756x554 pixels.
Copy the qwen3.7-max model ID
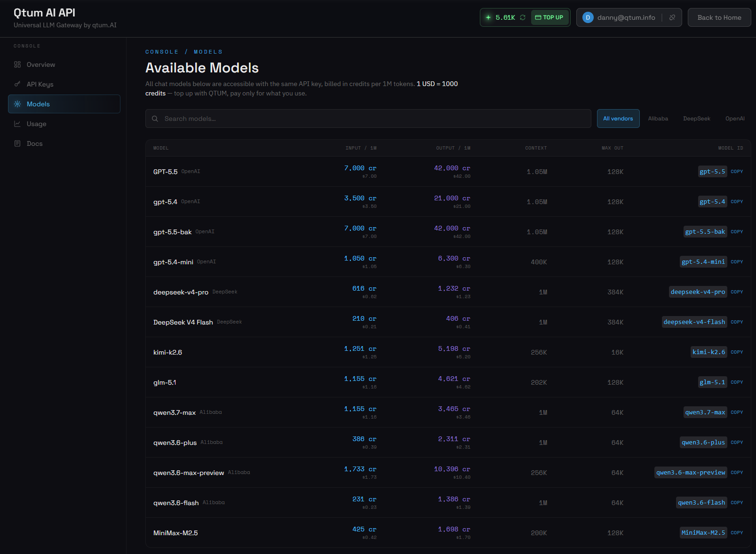point(737,412)
